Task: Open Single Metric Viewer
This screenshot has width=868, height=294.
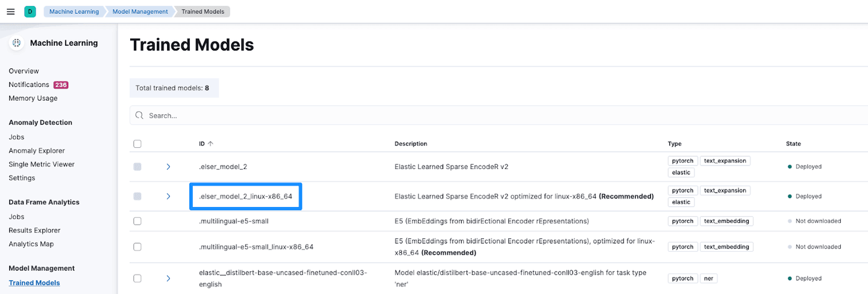Action: [x=42, y=164]
